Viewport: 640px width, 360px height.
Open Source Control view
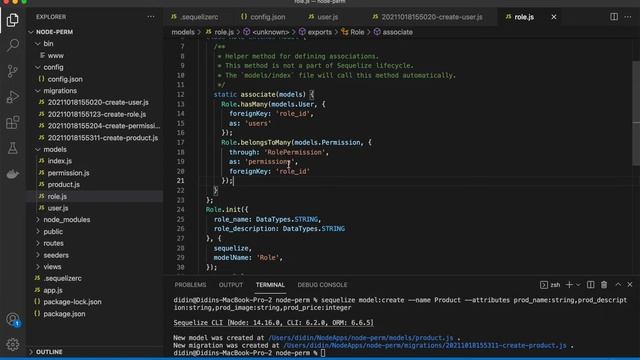click(13, 71)
